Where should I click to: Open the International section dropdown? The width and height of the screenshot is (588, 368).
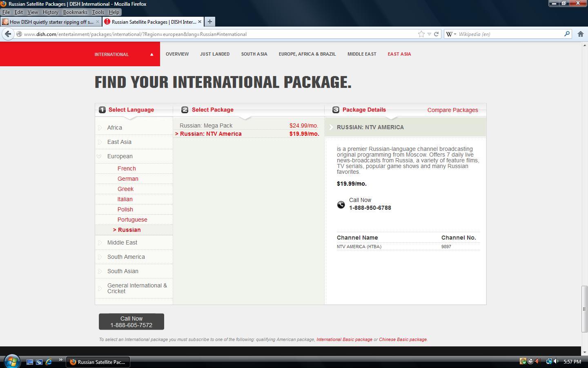click(124, 54)
